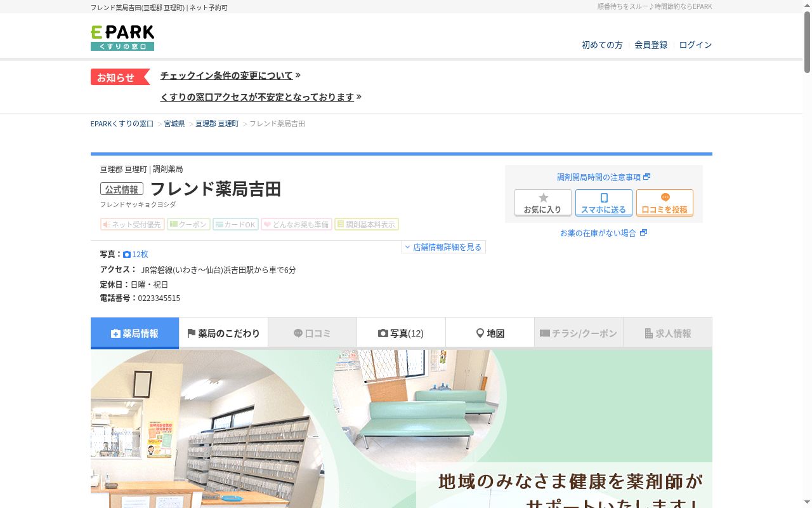Viewport: 812px width, 508px height.
Task: Click the どんなお薬も準備 badge
Action: [x=296, y=224]
